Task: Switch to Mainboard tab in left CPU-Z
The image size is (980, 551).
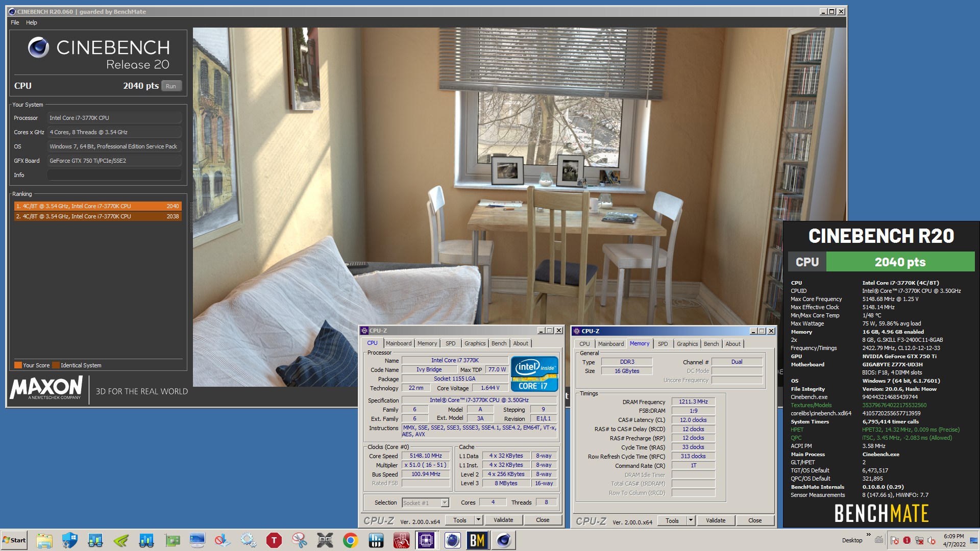Action: pos(399,343)
